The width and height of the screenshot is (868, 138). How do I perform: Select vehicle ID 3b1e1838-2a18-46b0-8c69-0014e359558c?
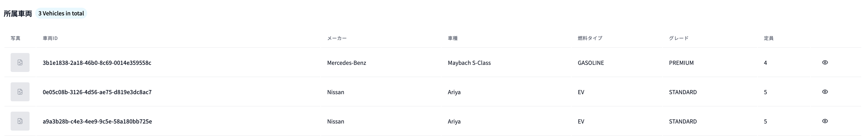coord(97,63)
